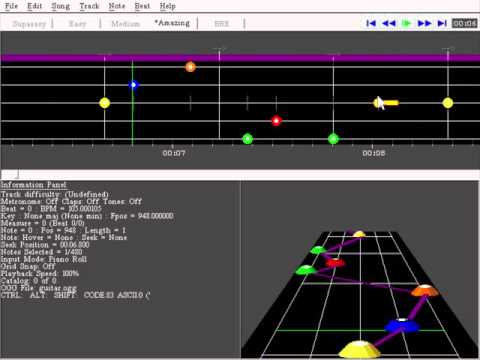Click the double-arrow fast forward button
Screen dimensions: 480x360
point(424,23)
